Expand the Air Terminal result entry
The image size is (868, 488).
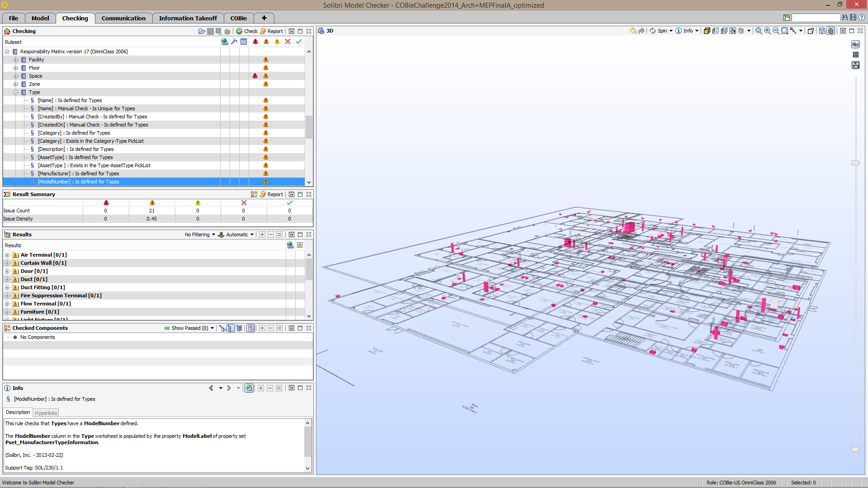7,255
